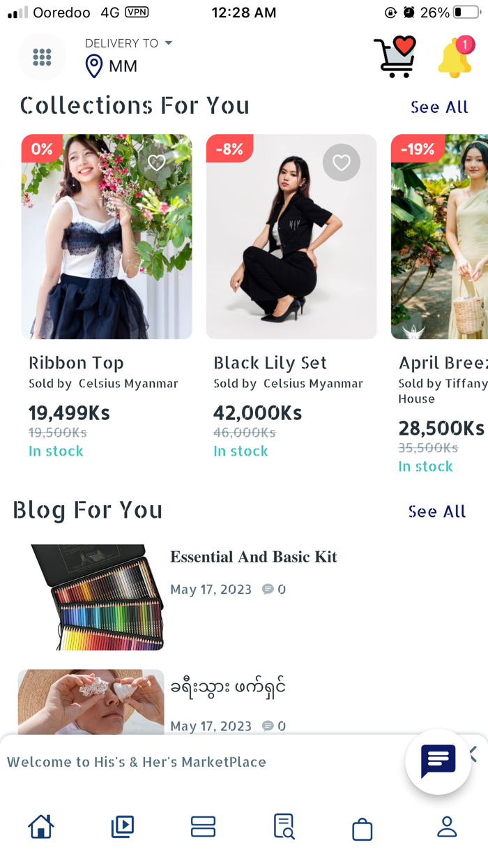Open the apps grid menu icon
The width and height of the screenshot is (488, 868).
point(42,57)
